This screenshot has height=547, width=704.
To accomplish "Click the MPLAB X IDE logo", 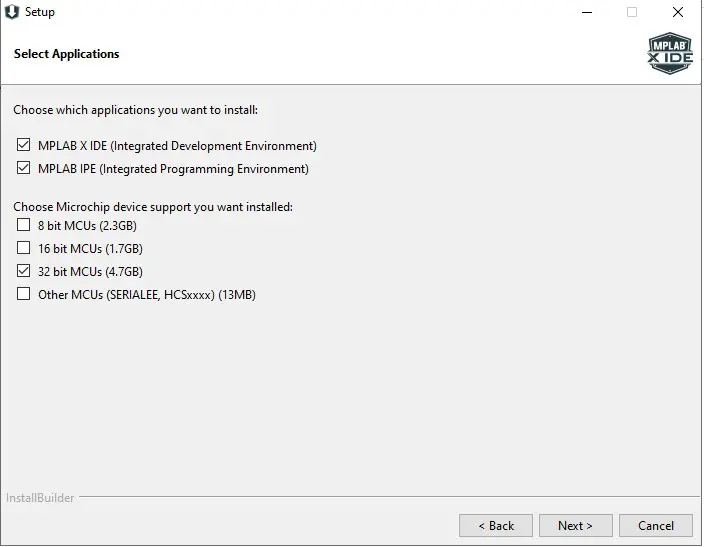I will pos(670,53).
